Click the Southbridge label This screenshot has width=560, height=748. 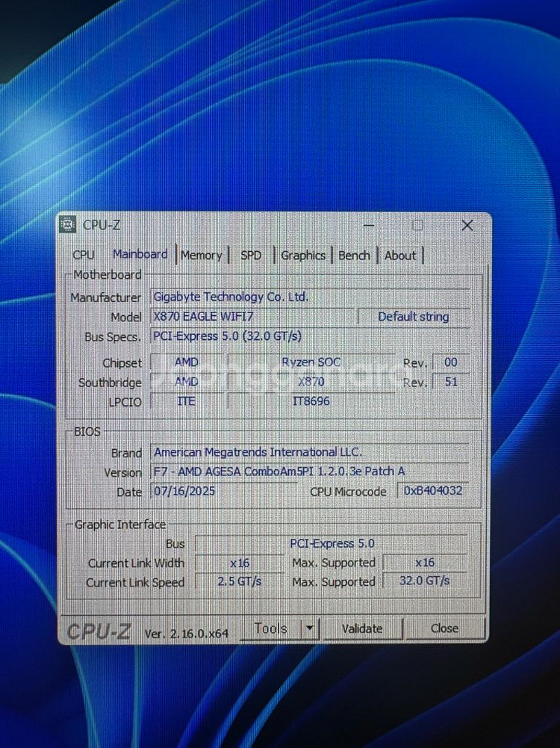[110, 383]
